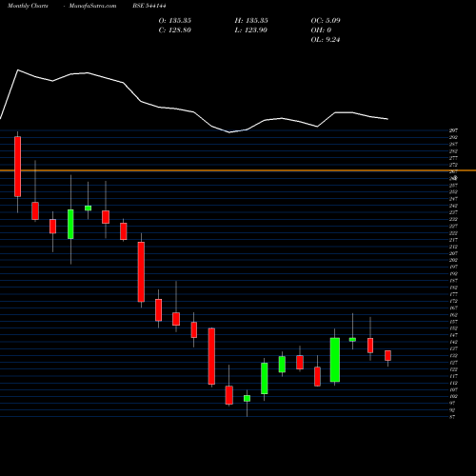476x476 pixels.
Task: Click the 97 price axis label
Action: (x=452, y=404)
